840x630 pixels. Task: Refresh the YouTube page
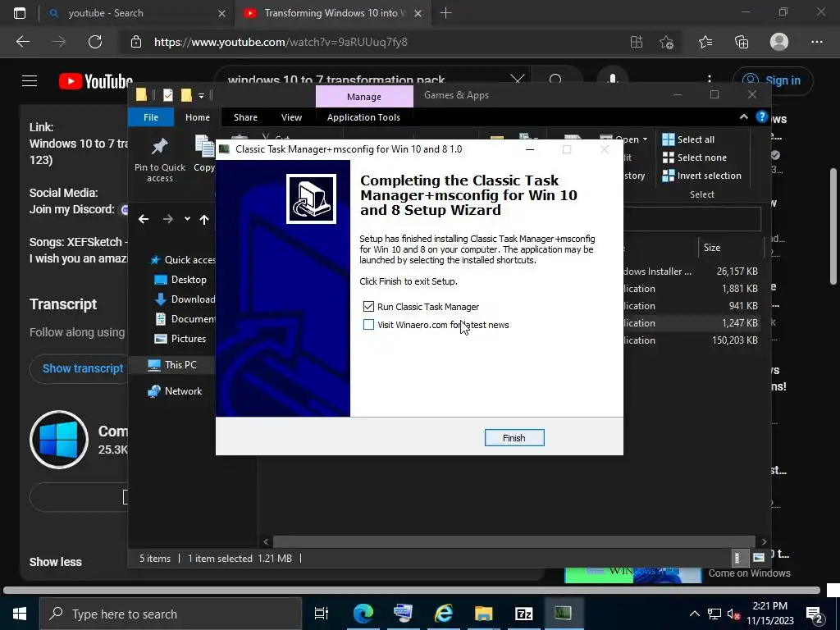[95, 42]
